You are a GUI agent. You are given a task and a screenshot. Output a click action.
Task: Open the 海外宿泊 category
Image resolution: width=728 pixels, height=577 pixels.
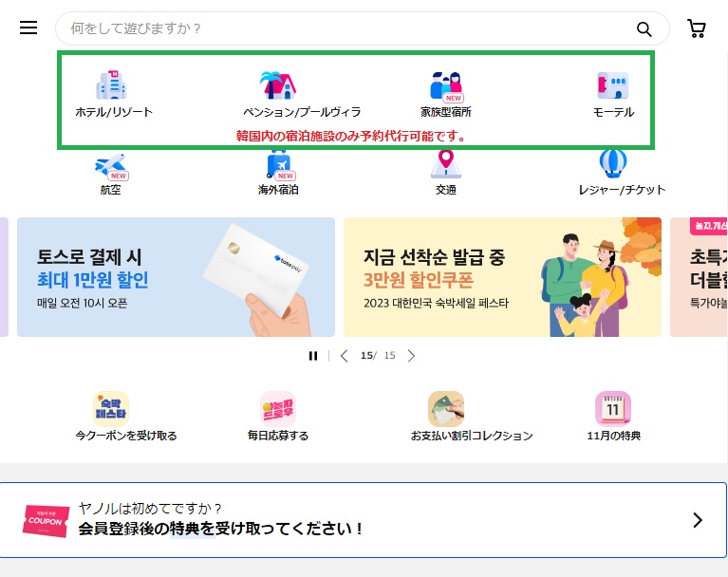(278, 164)
